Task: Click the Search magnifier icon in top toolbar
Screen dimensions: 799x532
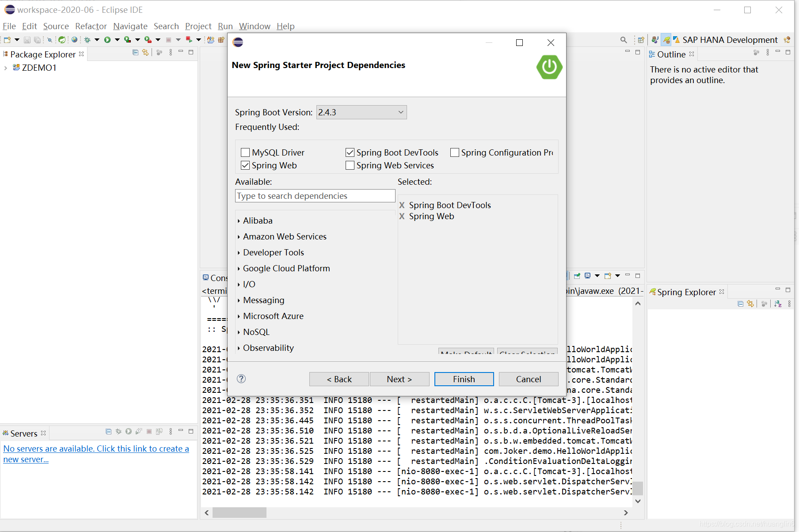Action: tap(624, 40)
